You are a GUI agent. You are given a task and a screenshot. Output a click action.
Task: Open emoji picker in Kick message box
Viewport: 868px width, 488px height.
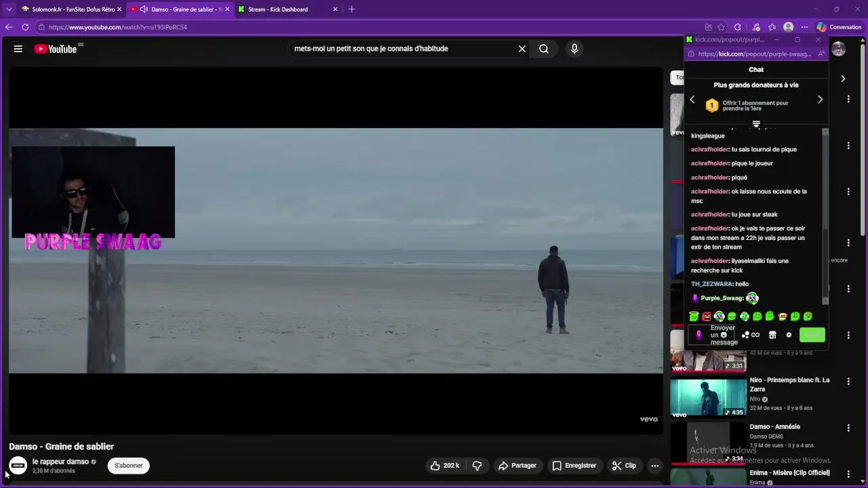[x=724, y=335]
